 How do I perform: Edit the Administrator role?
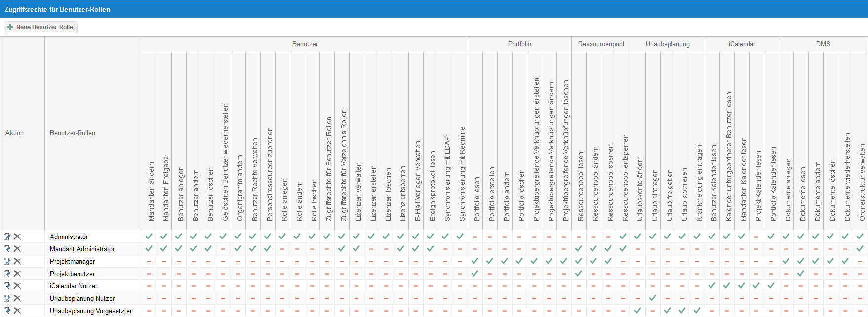tap(7, 237)
